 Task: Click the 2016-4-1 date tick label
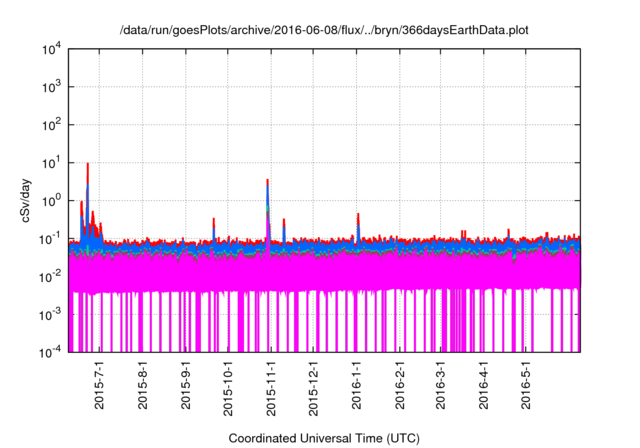[x=483, y=385]
